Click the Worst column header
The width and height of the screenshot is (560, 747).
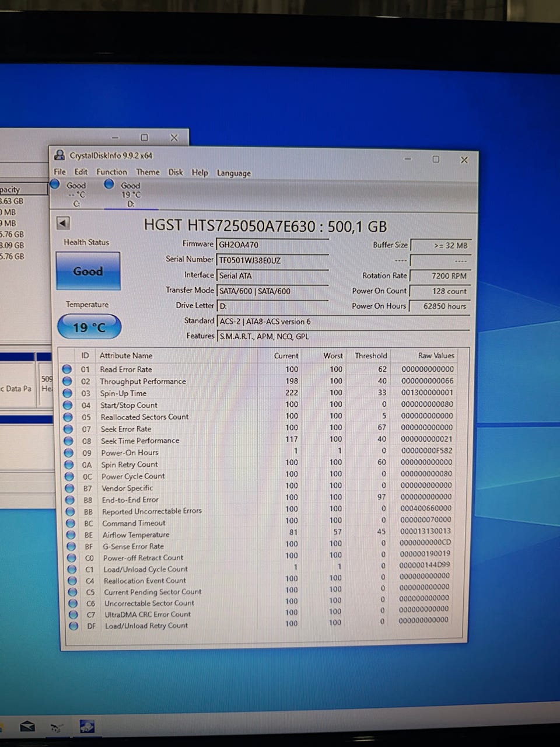pos(333,355)
